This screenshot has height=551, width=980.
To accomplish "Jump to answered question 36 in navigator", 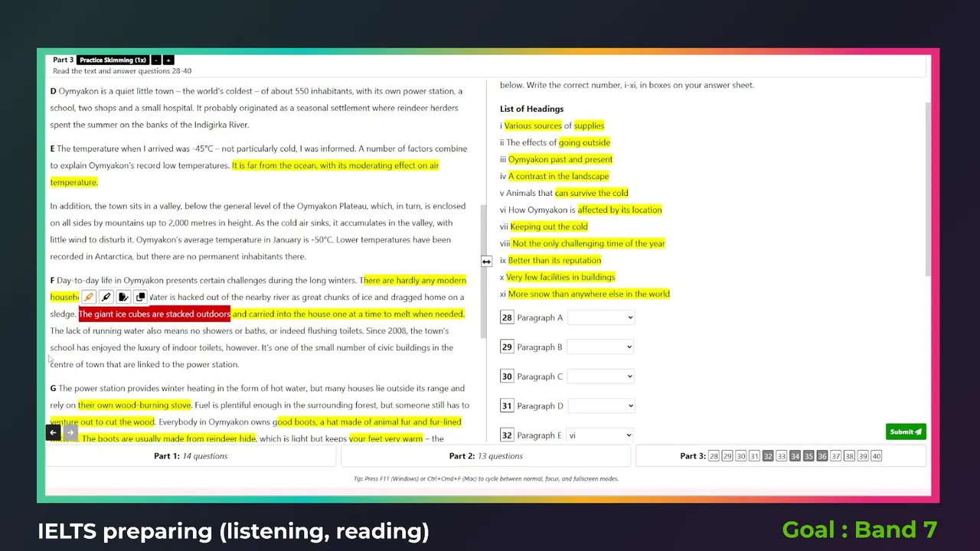I will tap(822, 456).
